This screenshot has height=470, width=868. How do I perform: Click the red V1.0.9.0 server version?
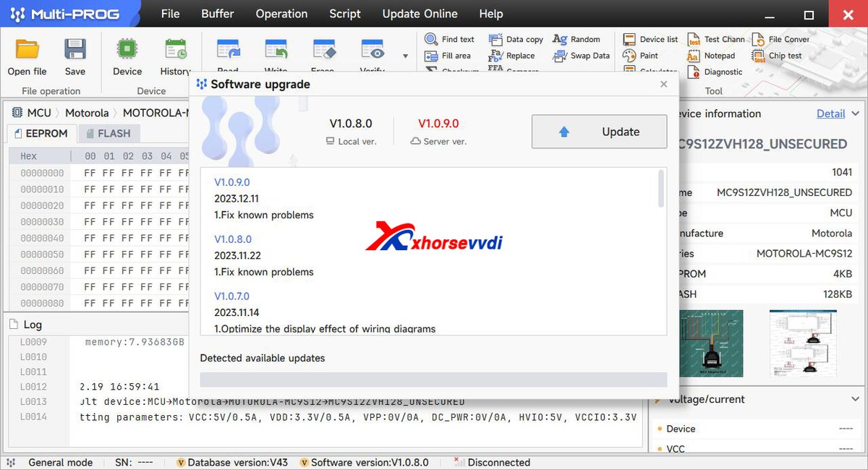click(438, 124)
